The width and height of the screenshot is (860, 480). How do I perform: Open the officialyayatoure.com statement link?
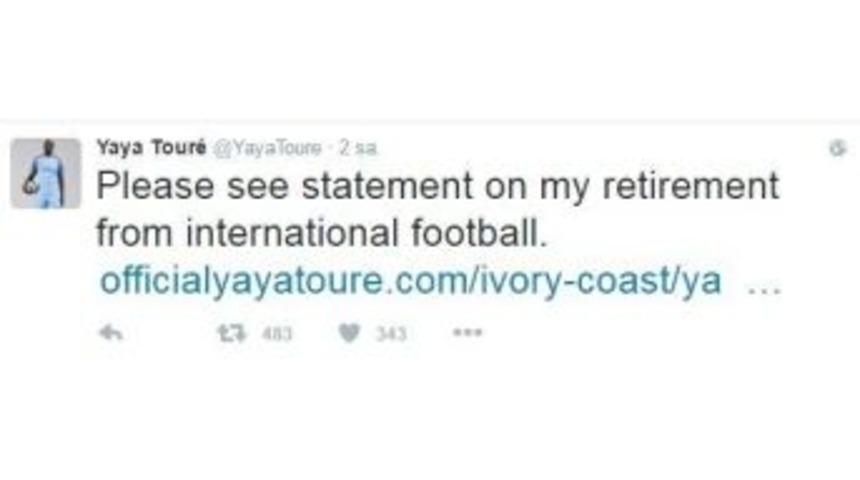pyautogui.click(x=409, y=281)
